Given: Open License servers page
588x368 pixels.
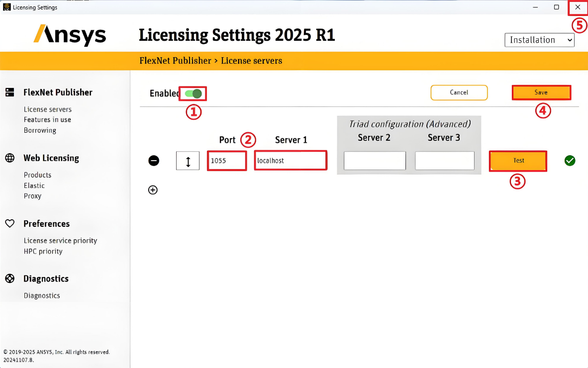Looking at the screenshot, I should click(48, 109).
